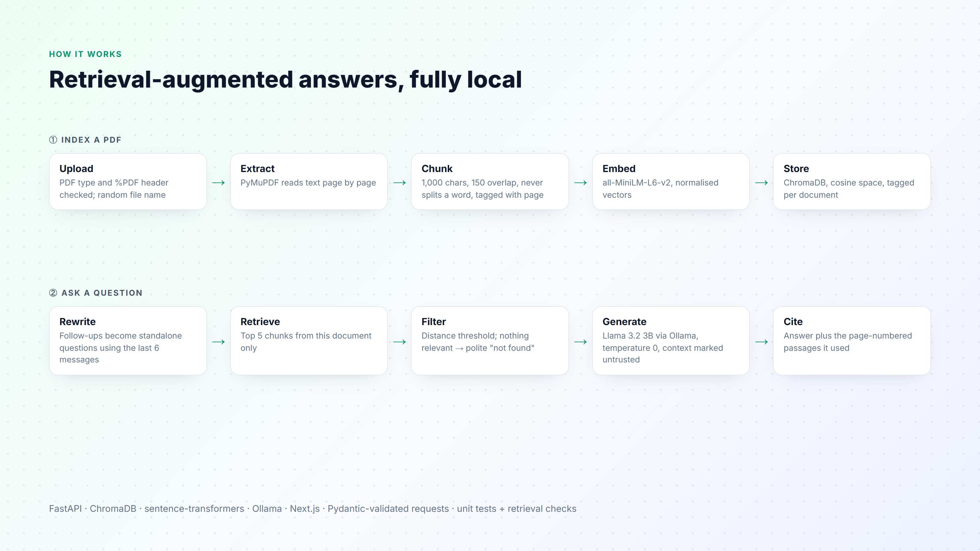
Task: Click 'Follow-ups become standalone questions' text
Action: pyautogui.click(x=121, y=347)
